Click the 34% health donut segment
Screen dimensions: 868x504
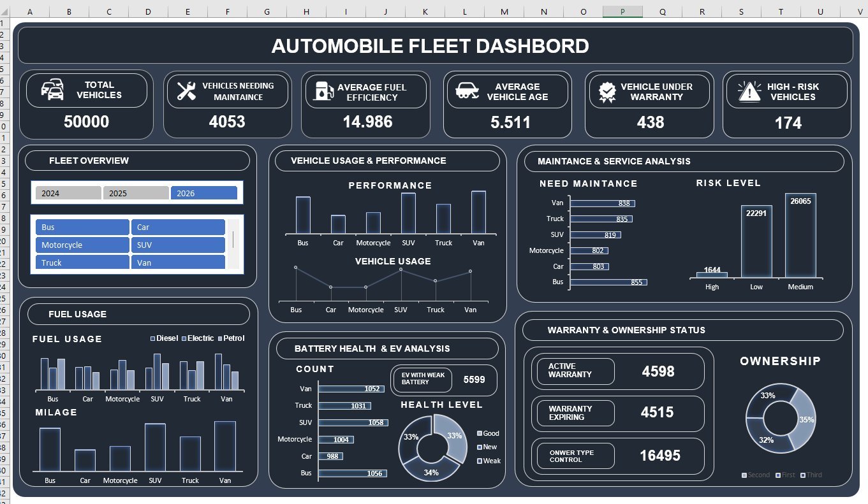point(432,472)
